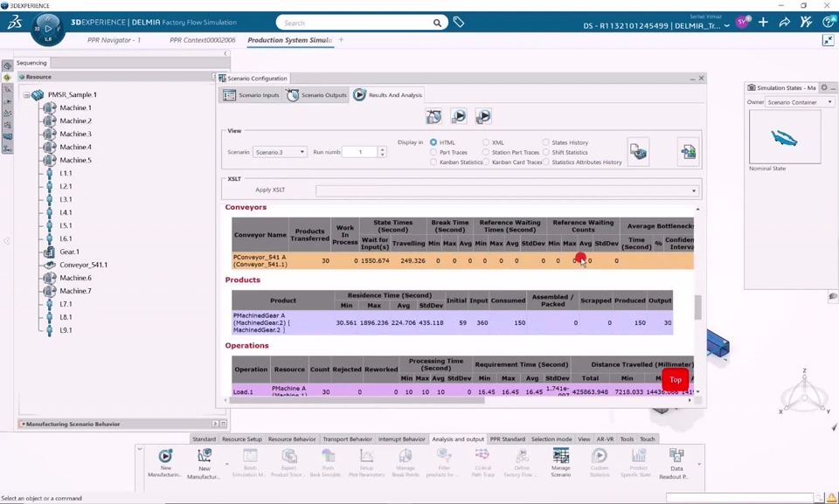Open the user profile avatar
Screen dimensions: 839x504
[743, 22]
